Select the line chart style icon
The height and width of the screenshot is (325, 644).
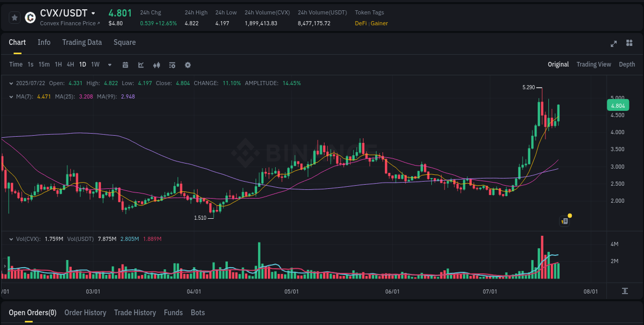coord(141,65)
